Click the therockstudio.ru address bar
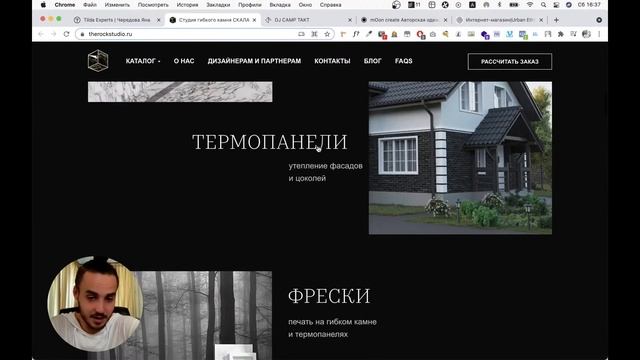 pyautogui.click(x=204, y=34)
